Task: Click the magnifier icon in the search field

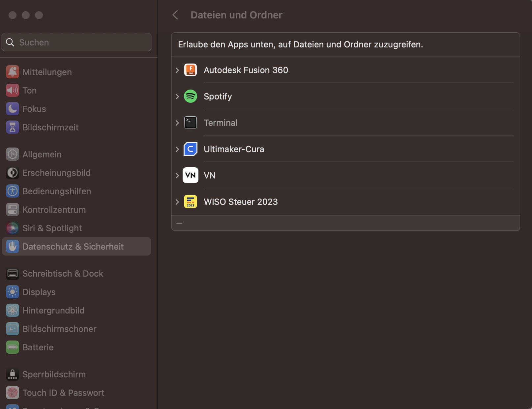Action: 10,42
